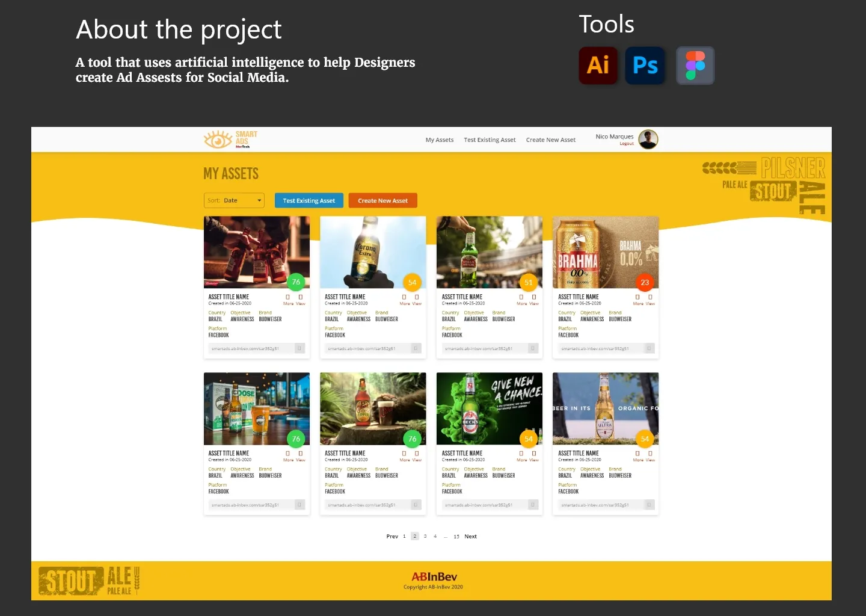Click the Adobe Illustrator tool icon
The height and width of the screenshot is (616, 866).
(x=598, y=66)
